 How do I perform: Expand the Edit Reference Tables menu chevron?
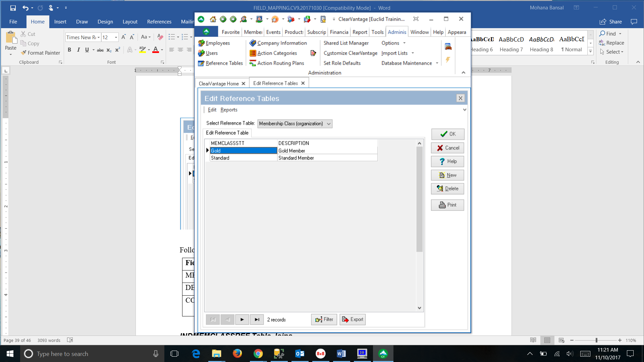[465, 110]
